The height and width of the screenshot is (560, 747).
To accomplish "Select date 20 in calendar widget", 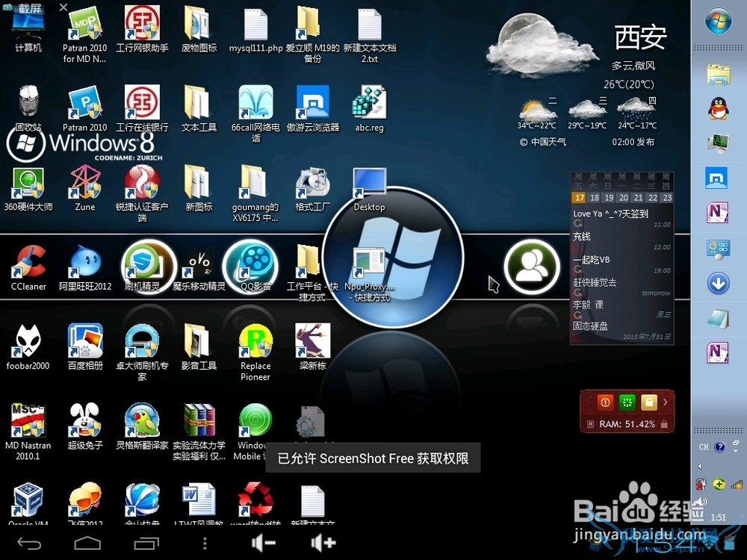I will 624,198.
